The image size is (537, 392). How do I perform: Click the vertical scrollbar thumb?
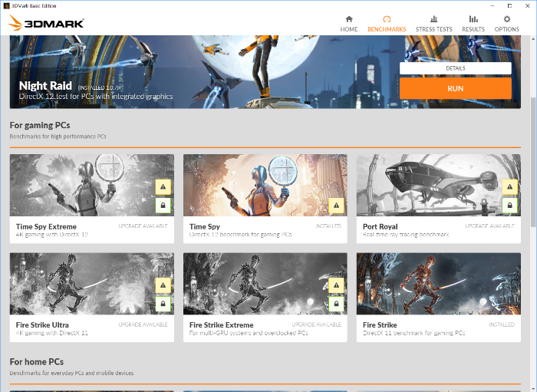(x=534, y=161)
